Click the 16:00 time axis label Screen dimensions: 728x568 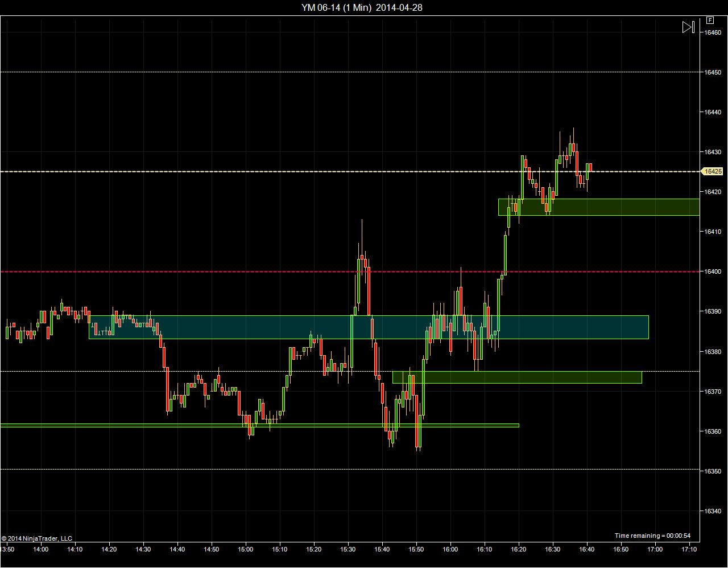tap(450, 549)
